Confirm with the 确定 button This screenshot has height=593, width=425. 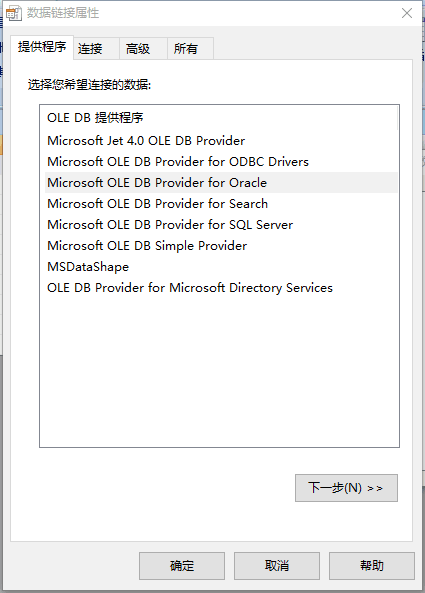pos(182,566)
